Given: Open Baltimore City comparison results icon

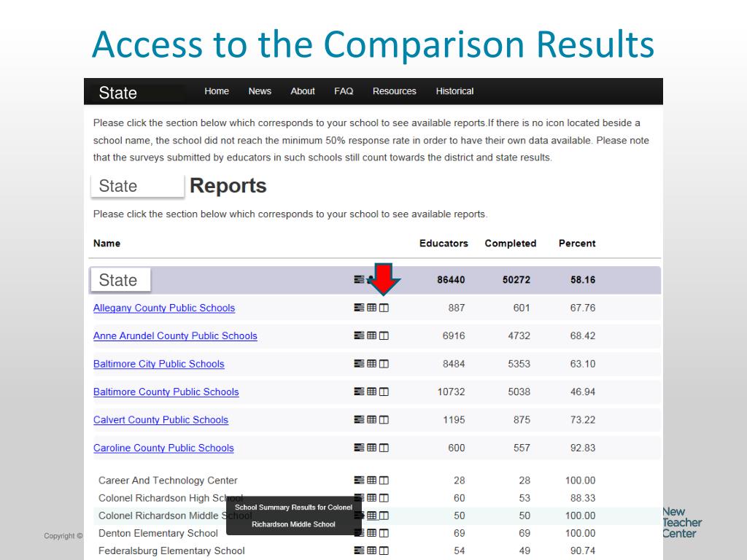Looking at the screenshot, I should pyautogui.click(x=384, y=364).
